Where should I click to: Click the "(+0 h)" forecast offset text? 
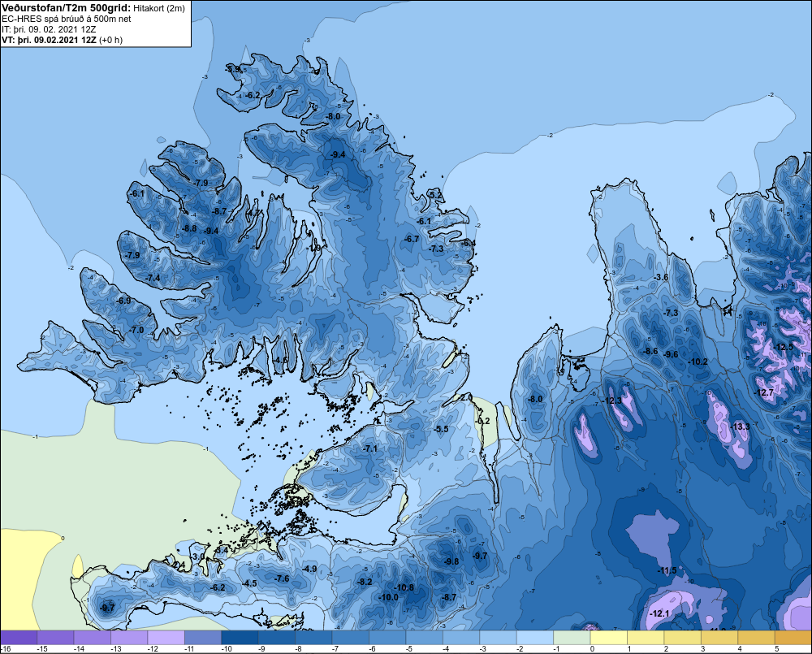pyautogui.click(x=110, y=40)
